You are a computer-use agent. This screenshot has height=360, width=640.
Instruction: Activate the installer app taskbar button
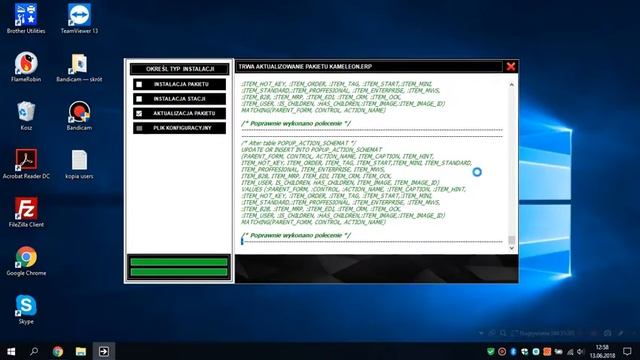pos(104,351)
